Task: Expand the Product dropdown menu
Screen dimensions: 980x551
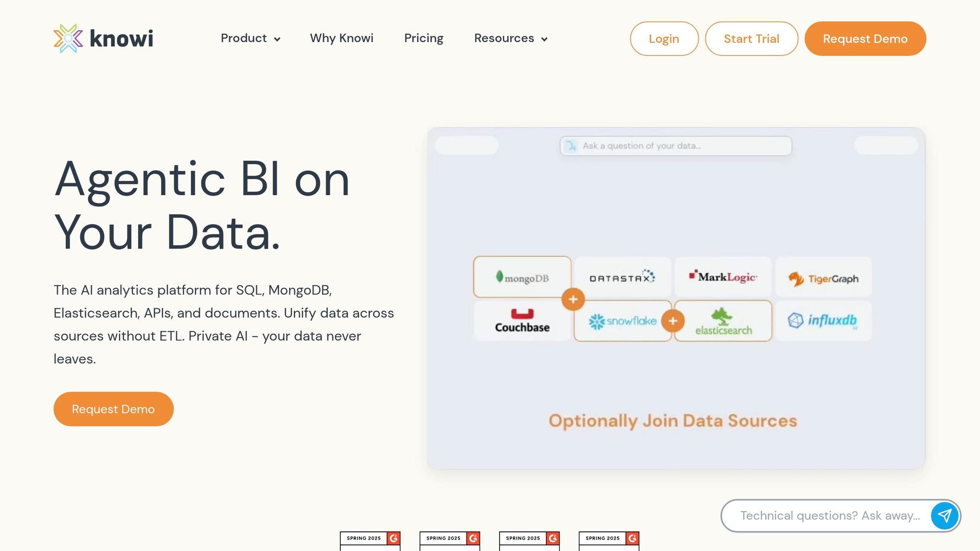Action: [250, 38]
